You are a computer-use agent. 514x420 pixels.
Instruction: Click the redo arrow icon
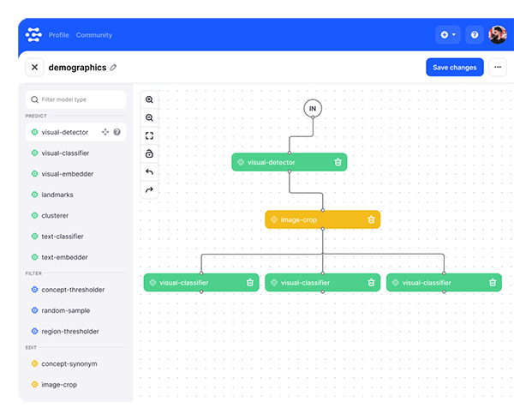click(x=150, y=189)
